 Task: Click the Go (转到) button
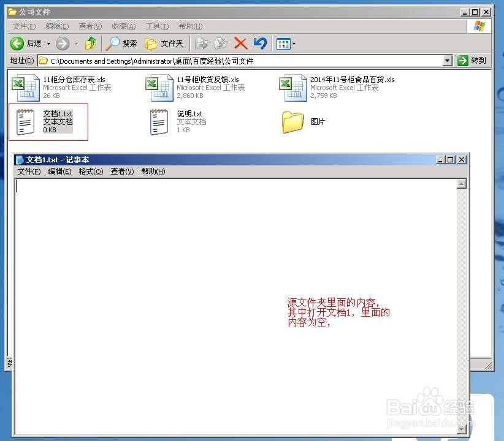pyautogui.click(x=472, y=61)
